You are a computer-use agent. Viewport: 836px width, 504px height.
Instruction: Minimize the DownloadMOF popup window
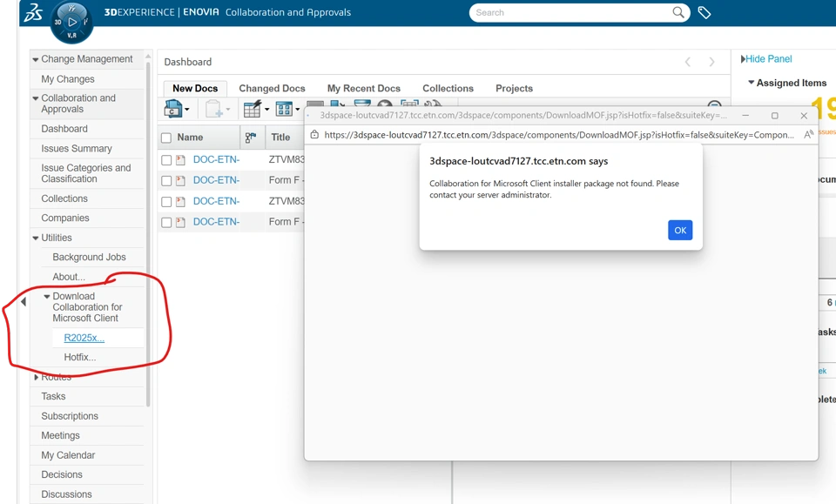click(x=745, y=116)
